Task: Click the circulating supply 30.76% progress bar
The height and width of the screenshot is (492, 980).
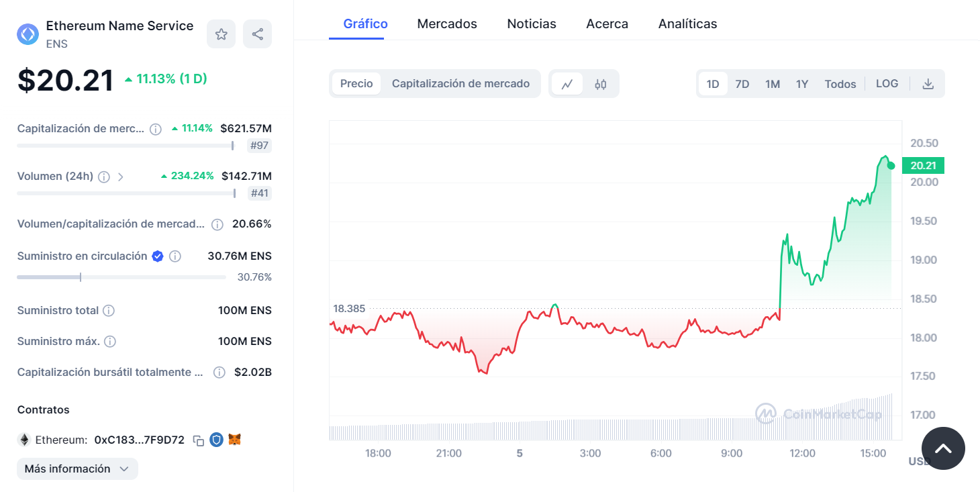Action: click(x=121, y=277)
